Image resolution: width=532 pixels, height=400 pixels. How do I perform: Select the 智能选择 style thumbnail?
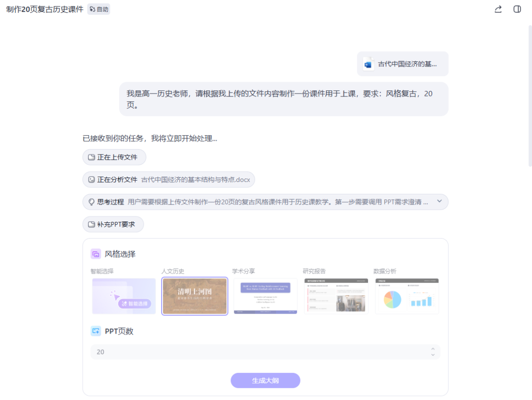pos(124,296)
